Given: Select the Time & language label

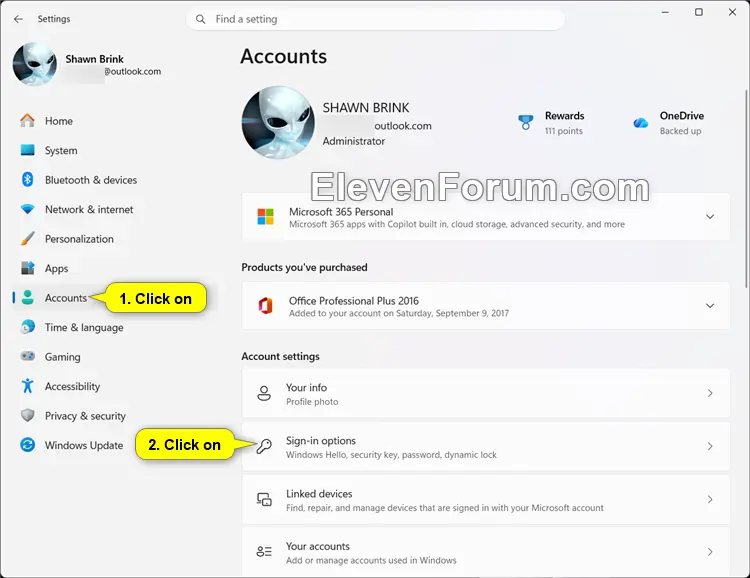Looking at the screenshot, I should [84, 328].
